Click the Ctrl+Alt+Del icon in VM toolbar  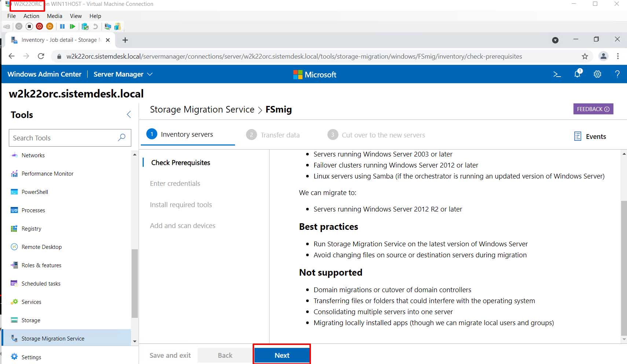click(7, 26)
